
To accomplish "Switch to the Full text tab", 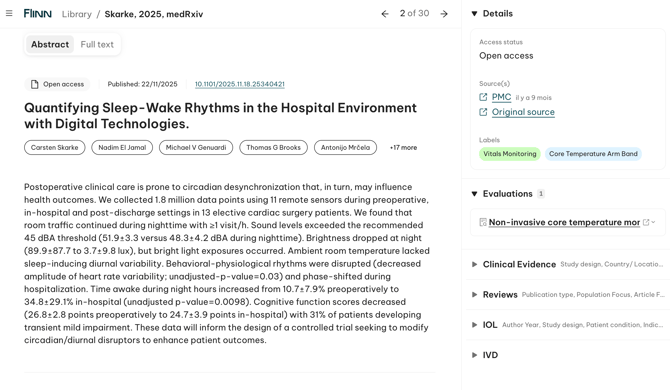I will pyautogui.click(x=97, y=44).
